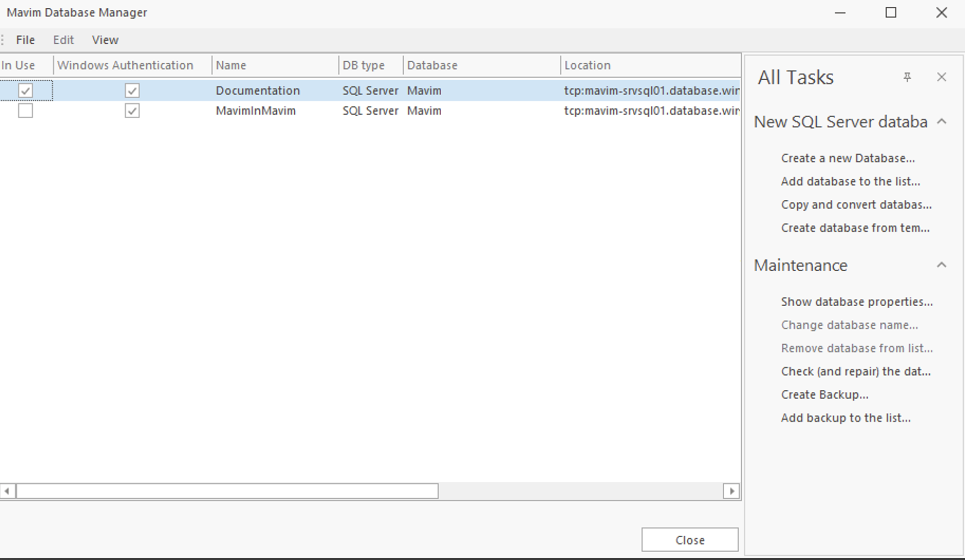Sort by the Name column header
The height and width of the screenshot is (560, 965).
point(275,65)
